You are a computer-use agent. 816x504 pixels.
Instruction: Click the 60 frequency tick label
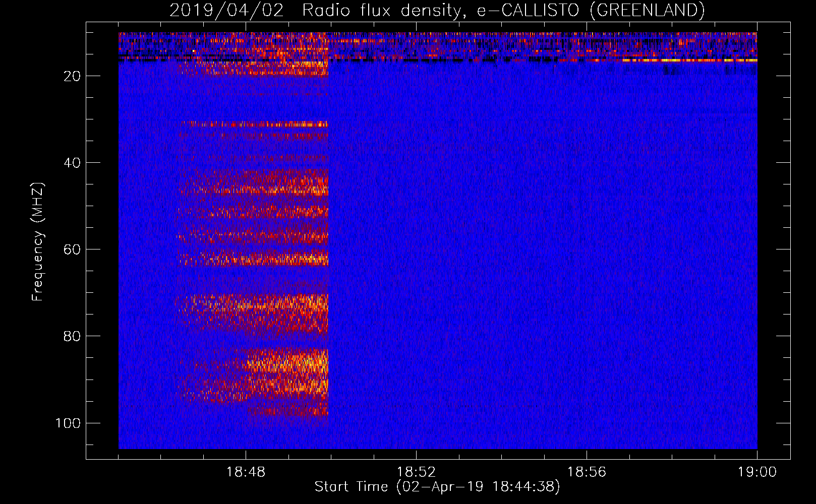[x=72, y=249]
